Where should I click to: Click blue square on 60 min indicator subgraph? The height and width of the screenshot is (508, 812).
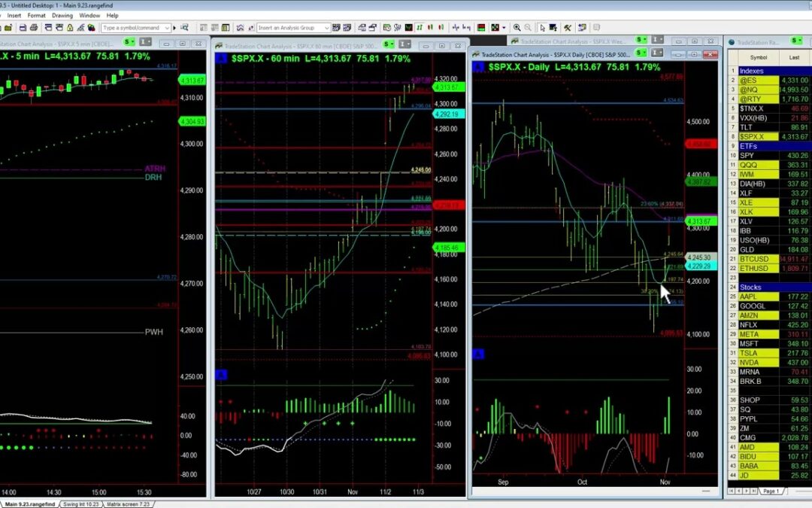coord(221,374)
